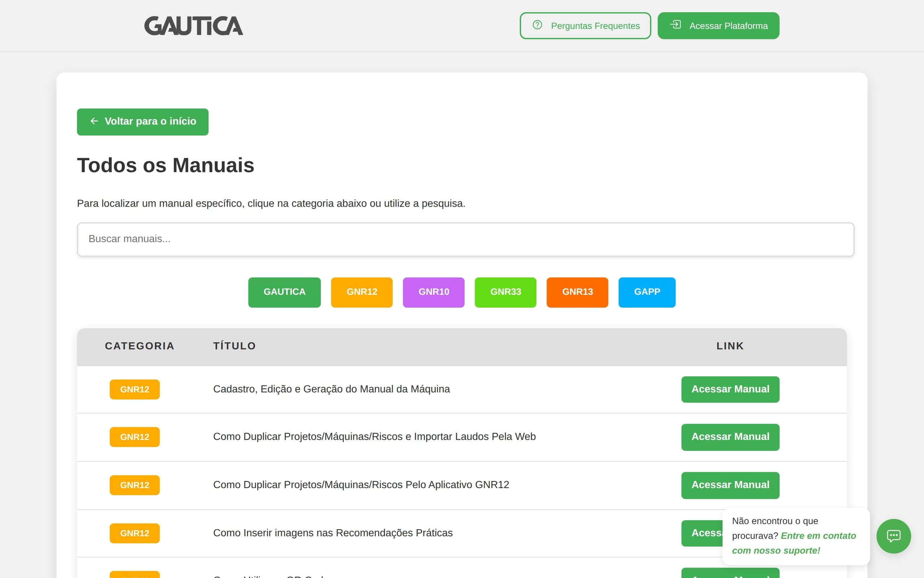The width and height of the screenshot is (924, 578).
Task: Click the GAUTICA logo
Action: [x=193, y=26]
